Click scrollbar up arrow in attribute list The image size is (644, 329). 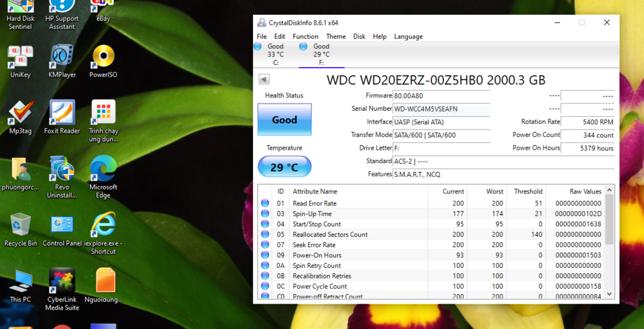coord(610,190)
